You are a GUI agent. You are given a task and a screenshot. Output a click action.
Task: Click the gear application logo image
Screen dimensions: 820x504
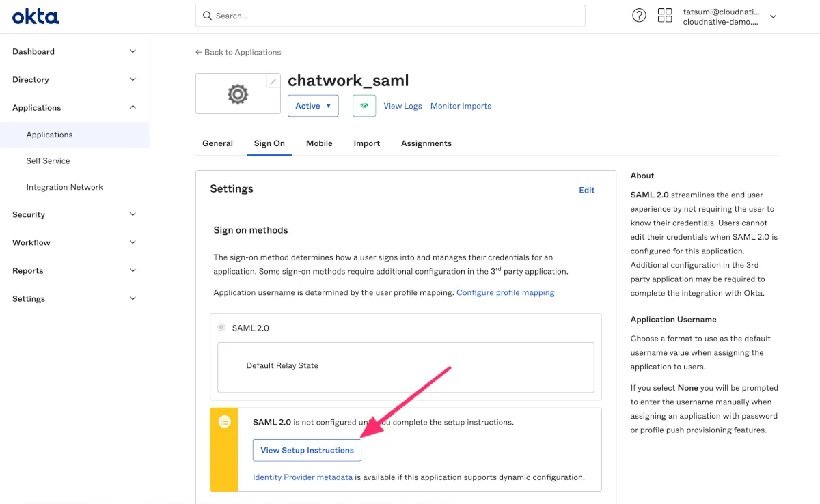click(238, 94)
